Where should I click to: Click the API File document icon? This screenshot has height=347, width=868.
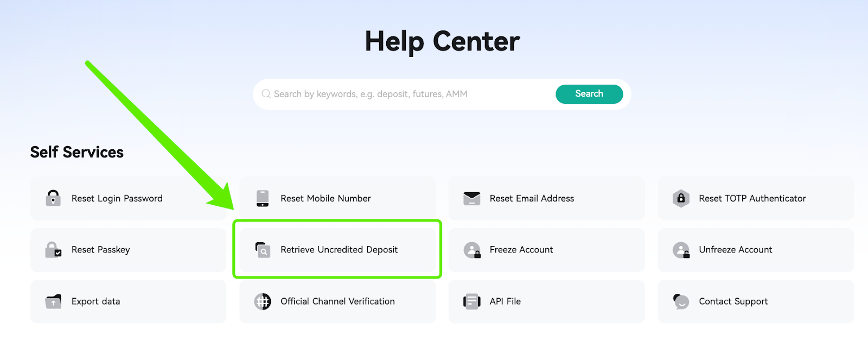[472, 301]
